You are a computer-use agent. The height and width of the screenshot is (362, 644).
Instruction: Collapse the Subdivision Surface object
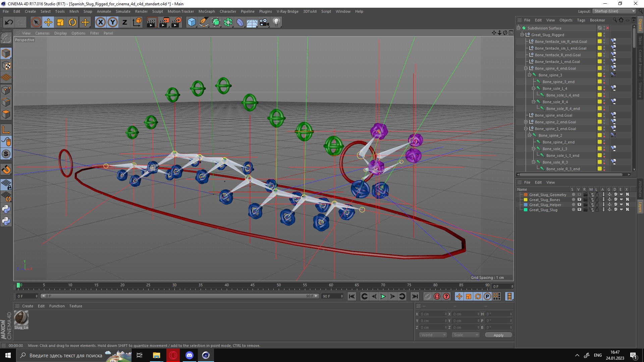click(519, 28)
